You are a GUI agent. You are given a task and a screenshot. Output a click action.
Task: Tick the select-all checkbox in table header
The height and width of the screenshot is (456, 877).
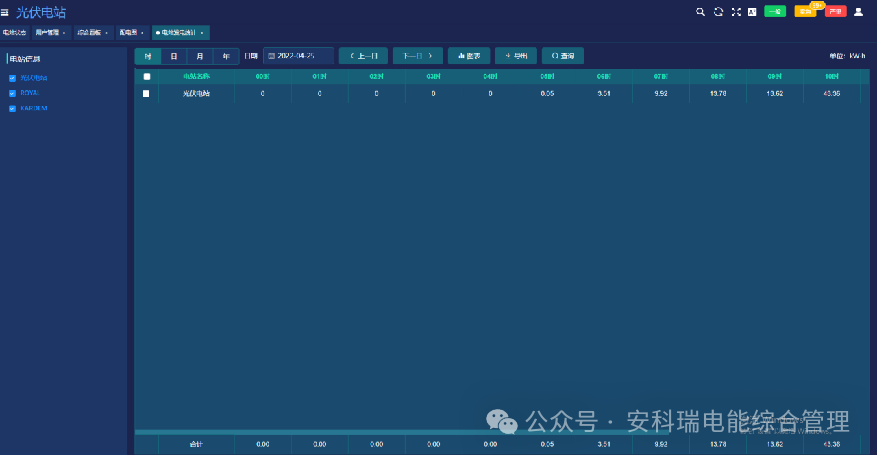(147, 77)
